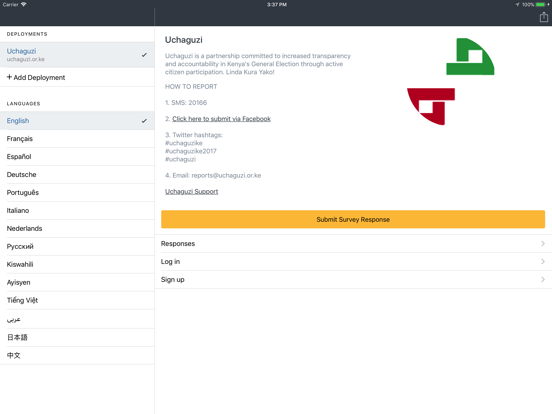This screenshot has height=414, width=552.
Task: Expand Responses via its chevron
Action: 543,244
